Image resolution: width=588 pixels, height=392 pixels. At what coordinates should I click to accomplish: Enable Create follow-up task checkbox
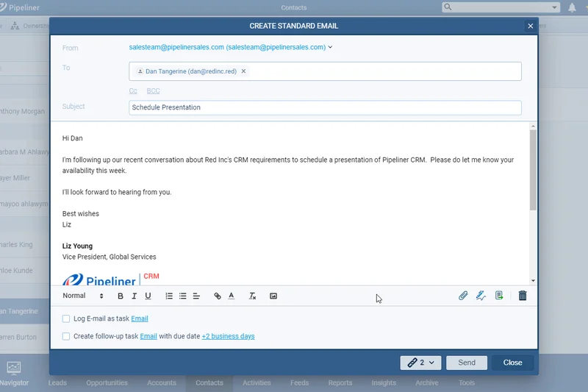point(66,337)
